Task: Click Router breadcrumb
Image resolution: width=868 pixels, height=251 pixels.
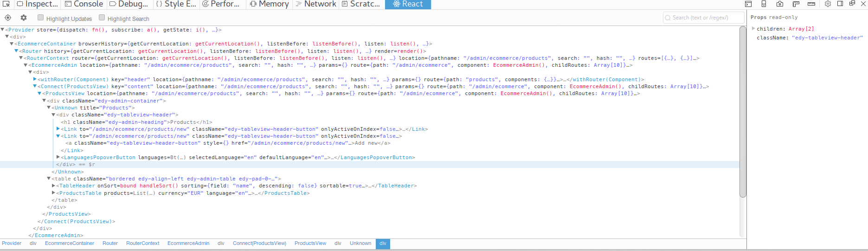Action: pos(110,243)
